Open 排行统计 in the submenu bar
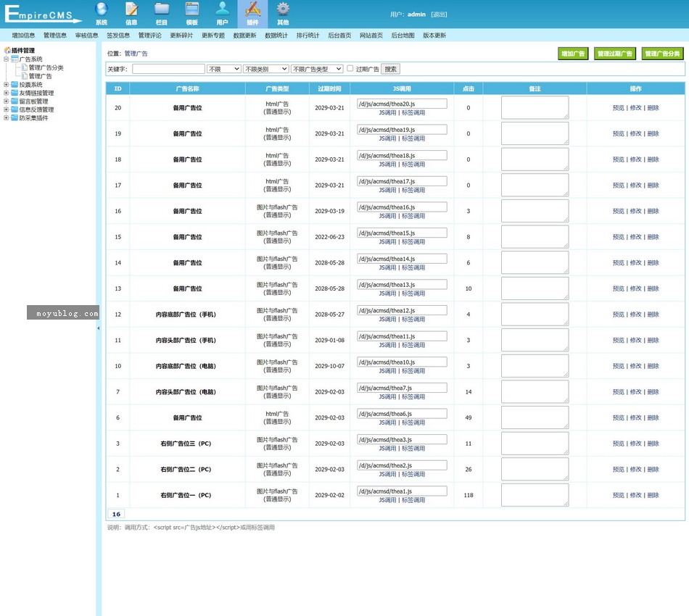The height and width of the screenshot is (616, 689). tap(308, 35)
